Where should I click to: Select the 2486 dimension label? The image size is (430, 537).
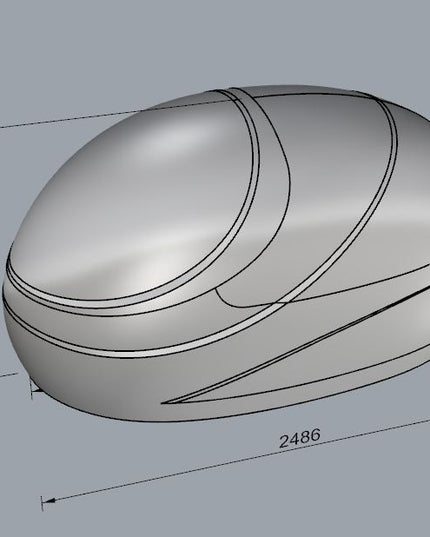[x=300, y=438]
